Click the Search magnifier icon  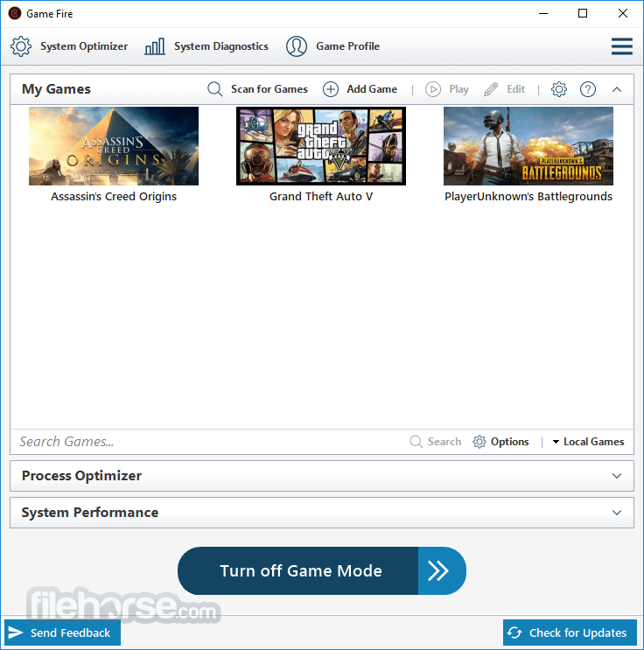(x=416, y=442)
